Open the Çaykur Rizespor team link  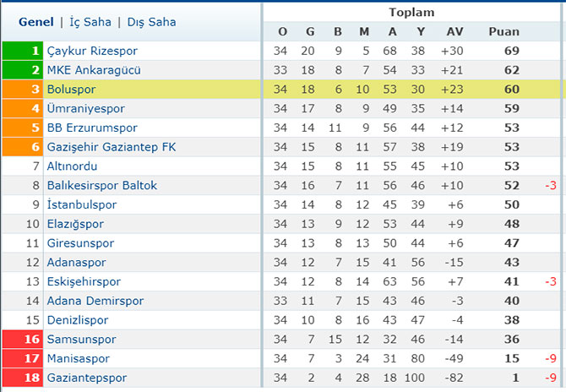pyautogui.click(x=92, y=51)
